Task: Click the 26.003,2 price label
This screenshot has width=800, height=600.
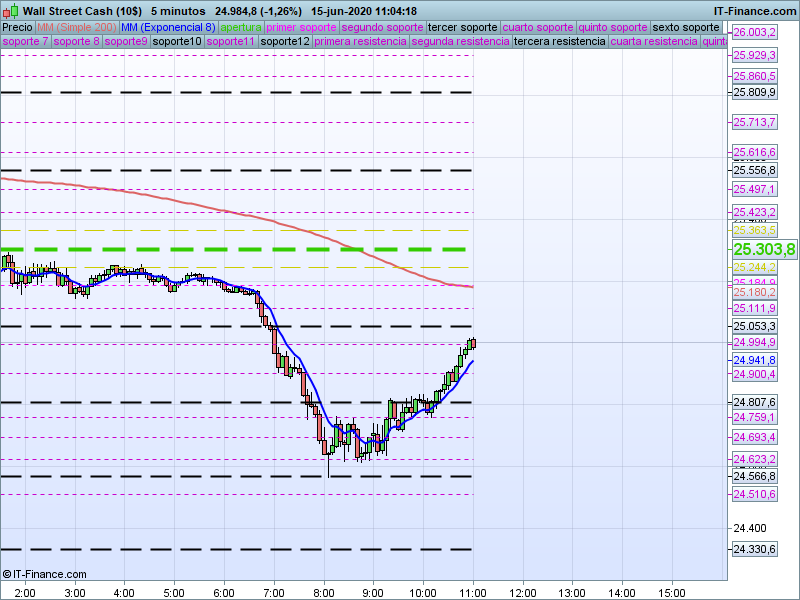Action: click(755, 33)
